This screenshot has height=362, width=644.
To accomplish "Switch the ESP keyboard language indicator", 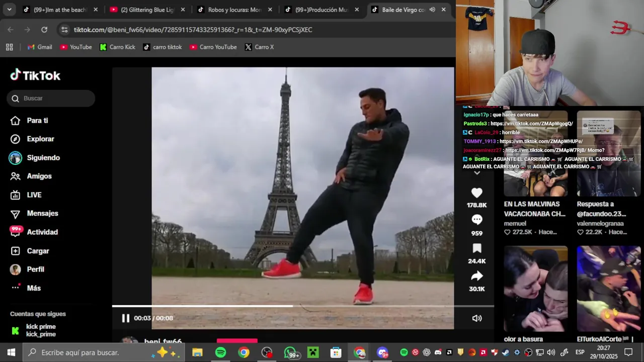I will coord(580,352).
